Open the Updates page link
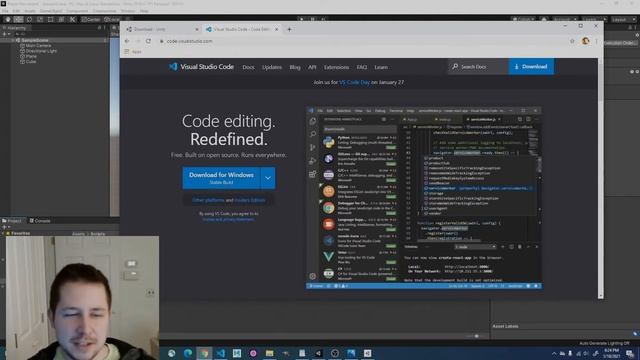 [272, 67]
